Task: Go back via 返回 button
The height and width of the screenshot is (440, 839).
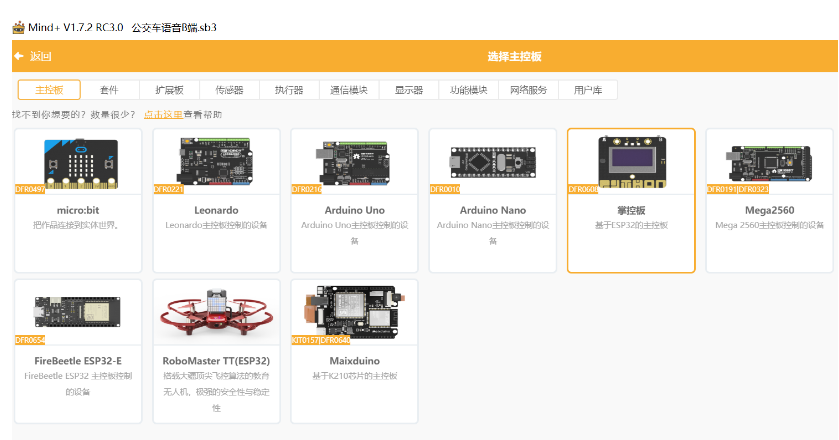Action: pos(40,56)
